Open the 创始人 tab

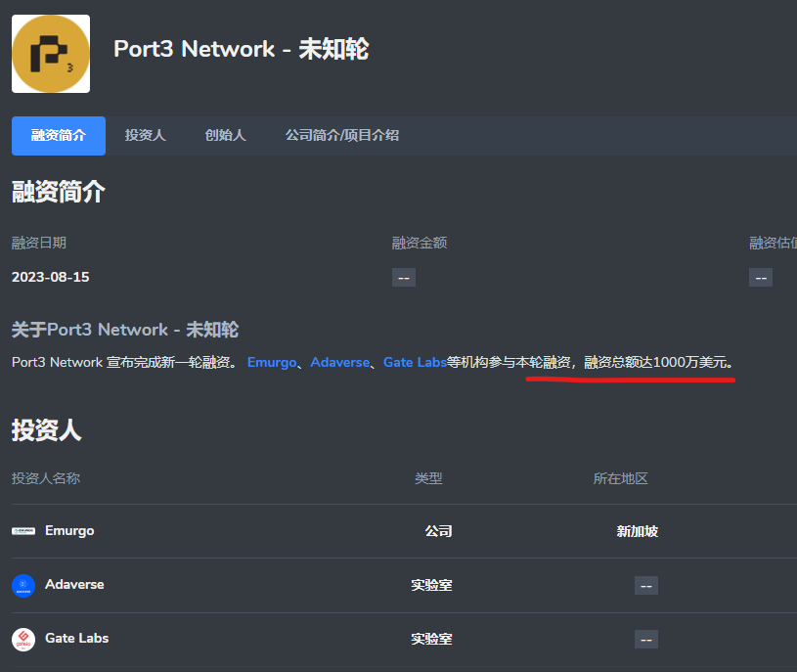click(225, 136)
